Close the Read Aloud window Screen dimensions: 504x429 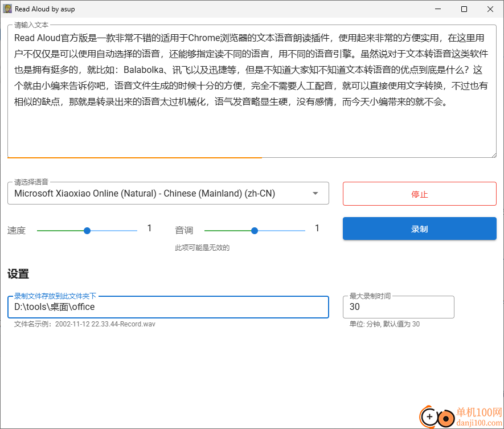tap(490, 9)
